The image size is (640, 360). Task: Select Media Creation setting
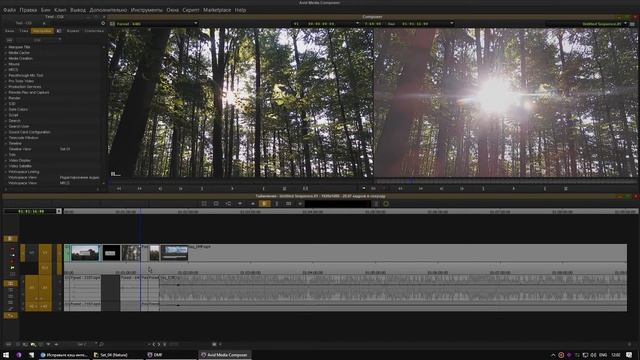tap(20, 58)
